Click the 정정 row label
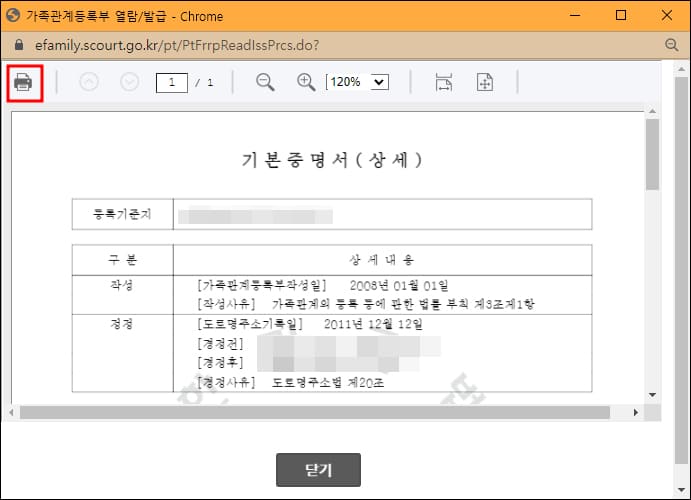 coord(122,324)
